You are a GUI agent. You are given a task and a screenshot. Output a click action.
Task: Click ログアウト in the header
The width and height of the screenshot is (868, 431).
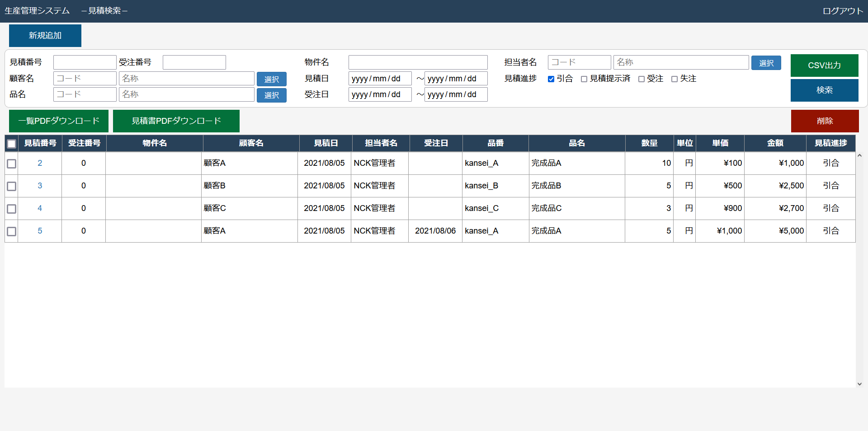coord(843,11)
